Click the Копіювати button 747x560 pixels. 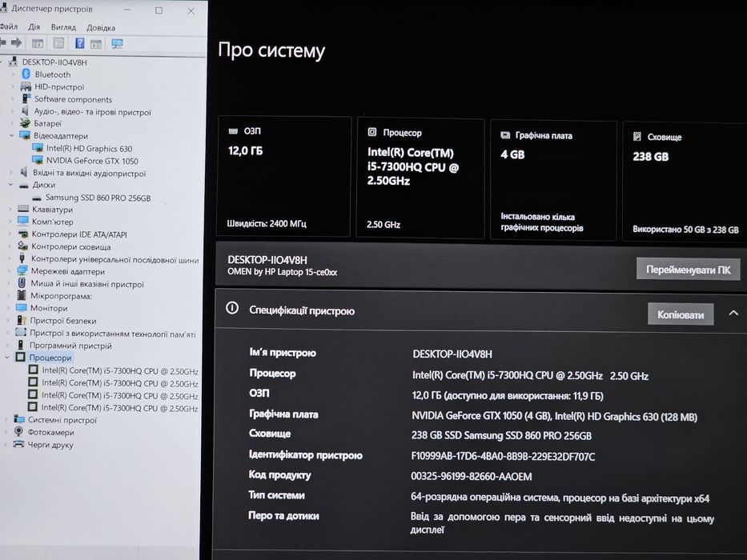[681, 314]
